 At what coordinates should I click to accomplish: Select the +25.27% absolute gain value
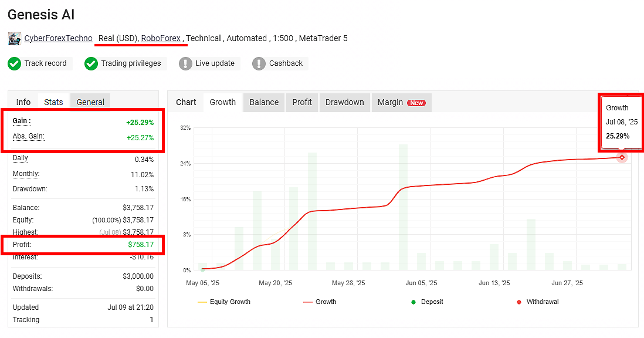[x=140, y=137]
